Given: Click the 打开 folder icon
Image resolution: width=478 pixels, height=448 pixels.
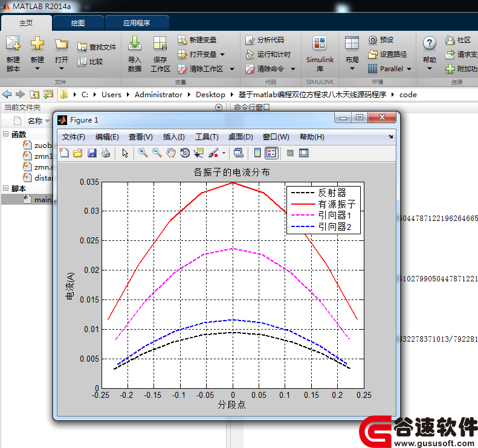Looking at the screenshot, I should pos(61,45).
